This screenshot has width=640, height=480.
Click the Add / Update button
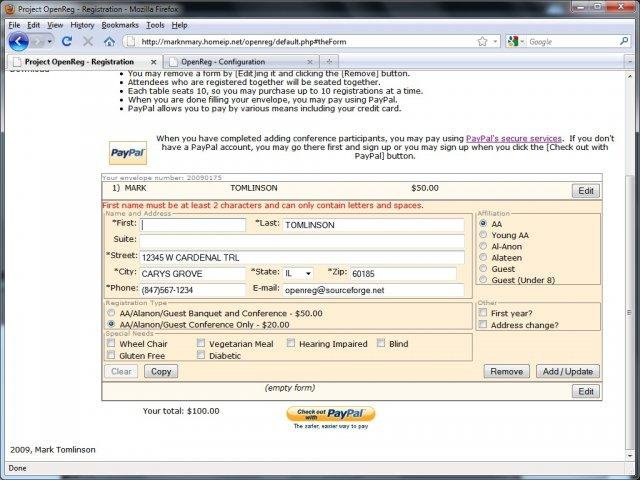point(568,371)
